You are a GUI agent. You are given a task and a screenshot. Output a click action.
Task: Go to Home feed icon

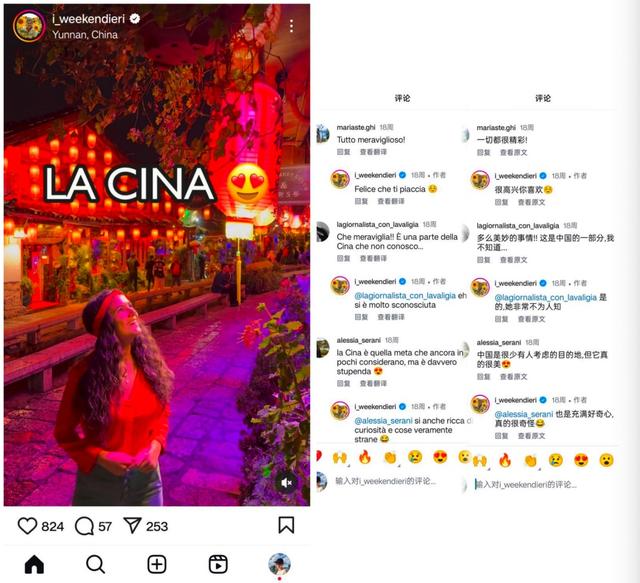[x=34, y=565]
